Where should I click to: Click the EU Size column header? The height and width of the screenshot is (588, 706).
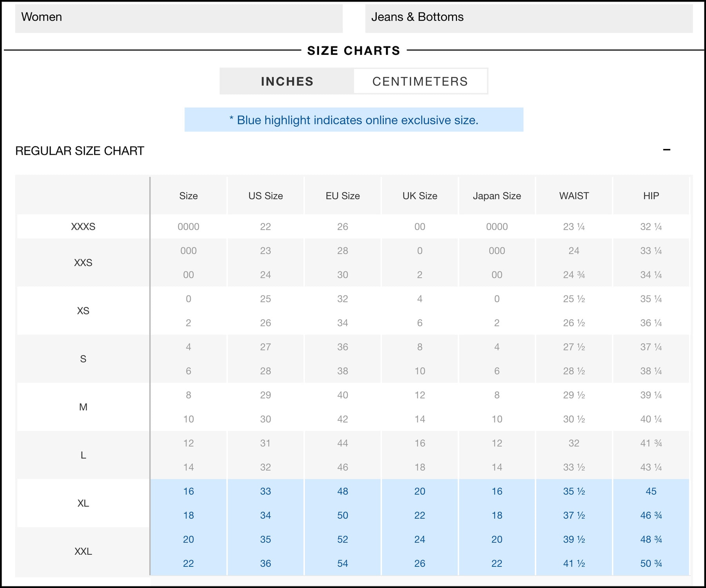[343, 196]
